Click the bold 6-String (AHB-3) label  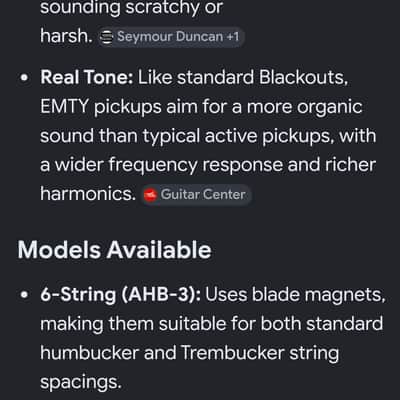121,295
